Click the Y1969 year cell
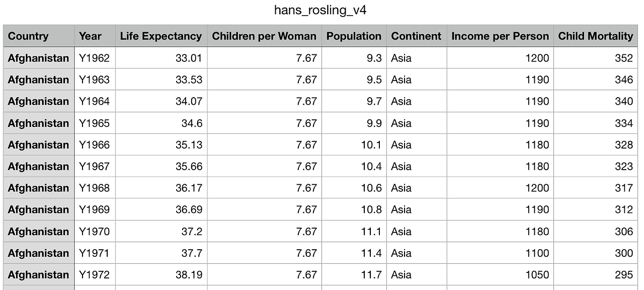The width and height of the screenshot is (644, 290). 94,209
